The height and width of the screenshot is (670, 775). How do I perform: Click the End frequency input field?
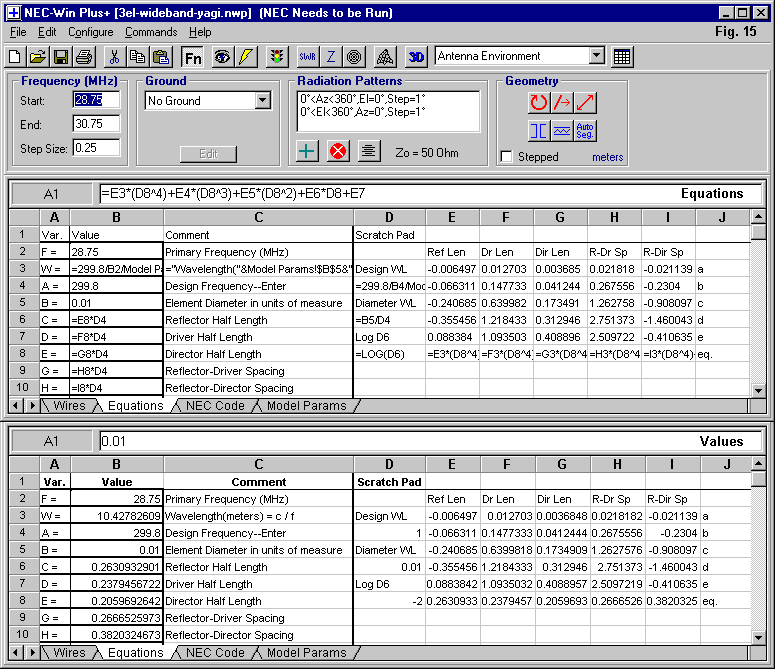pos(96,124)
